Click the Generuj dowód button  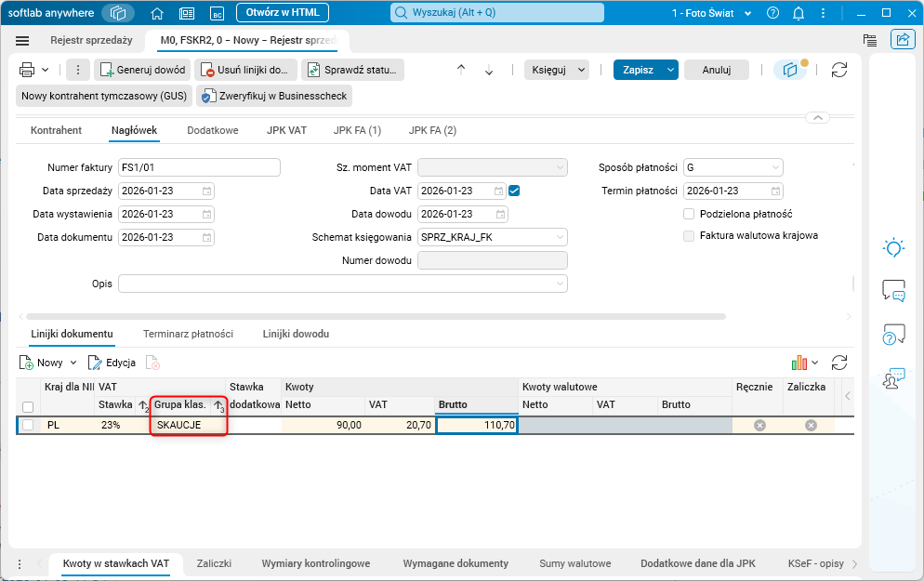pos(142,70)
